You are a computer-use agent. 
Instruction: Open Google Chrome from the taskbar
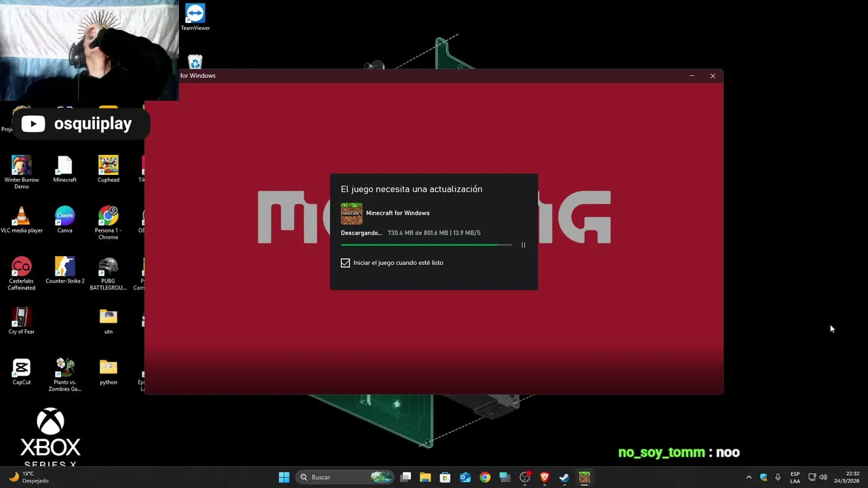(485, 477)
